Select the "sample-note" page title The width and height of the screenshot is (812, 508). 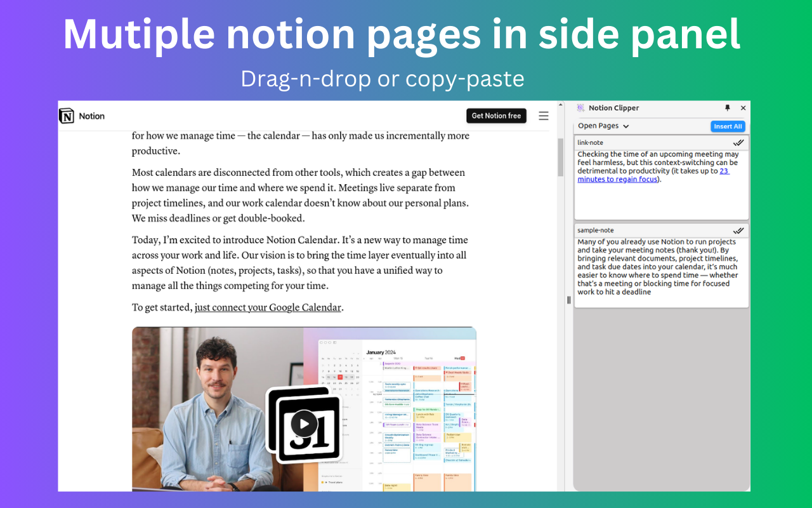pyautogui.click(x=596, y=231)
